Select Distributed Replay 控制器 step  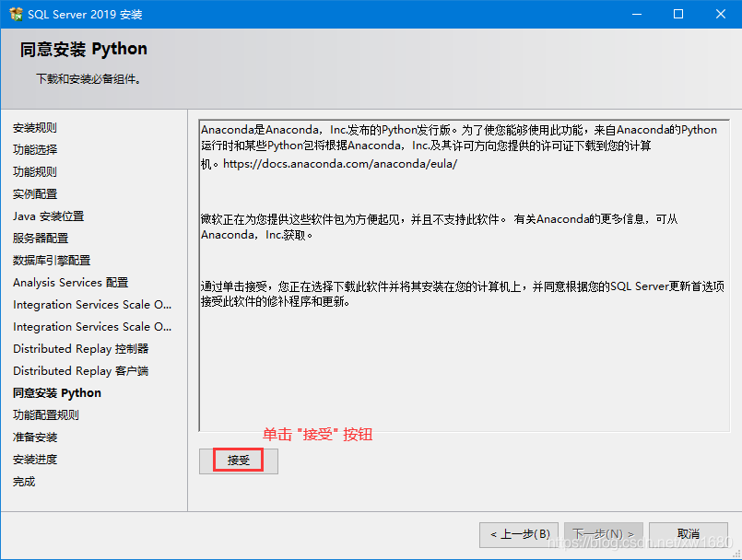point(80,349)
